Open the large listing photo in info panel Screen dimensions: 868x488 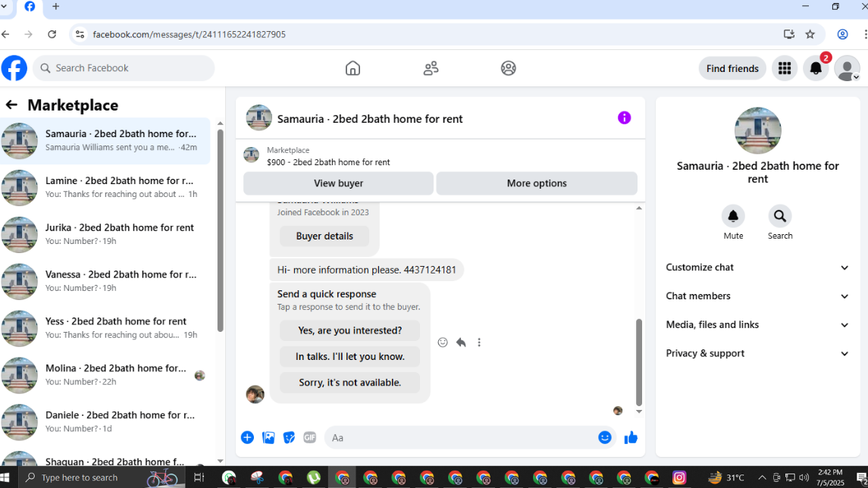pyautogui.click(x=757, y=130)
